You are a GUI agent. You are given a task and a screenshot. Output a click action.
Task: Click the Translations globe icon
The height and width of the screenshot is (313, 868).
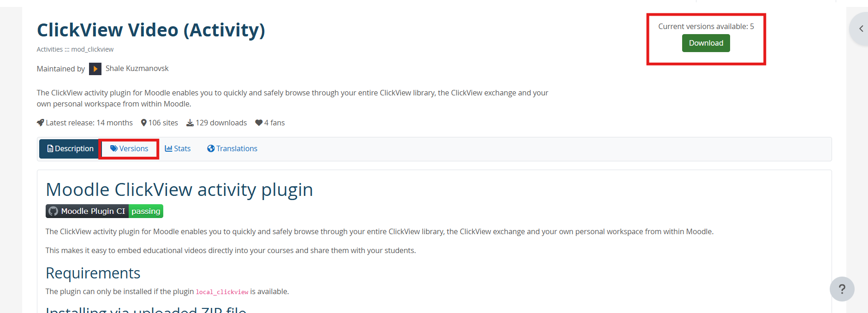point(211,148)
